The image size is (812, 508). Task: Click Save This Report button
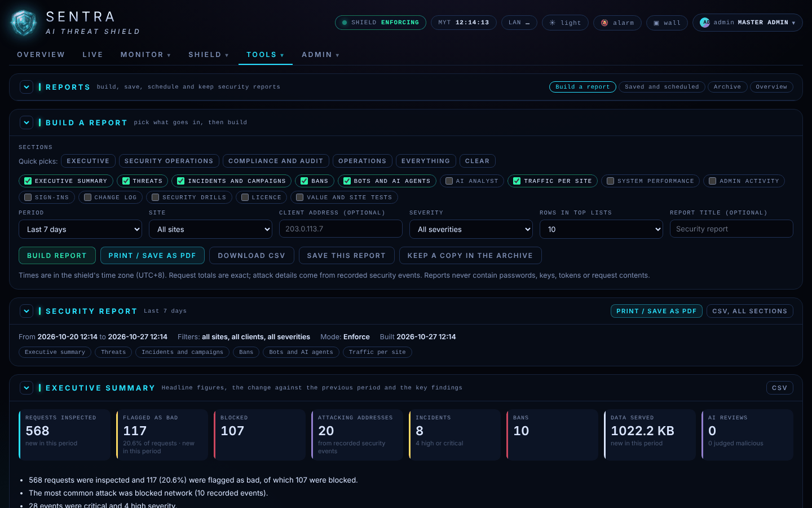point(346,256)
